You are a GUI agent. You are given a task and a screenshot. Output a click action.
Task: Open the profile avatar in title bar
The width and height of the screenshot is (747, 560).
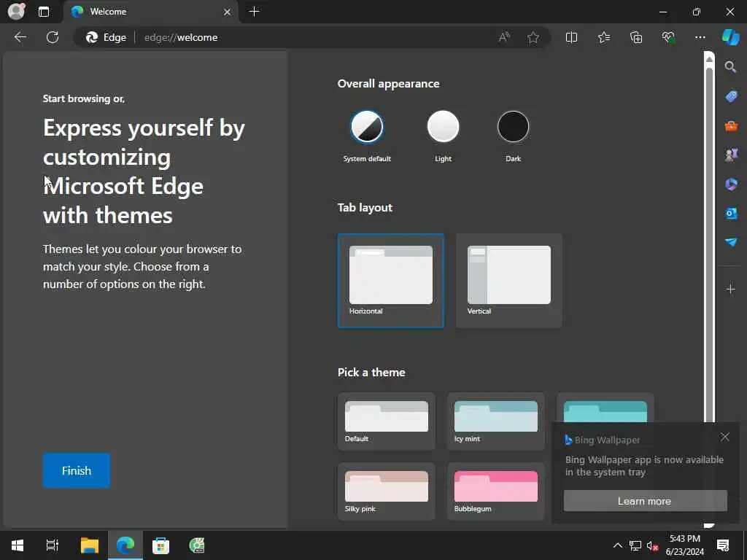(17, 11)
